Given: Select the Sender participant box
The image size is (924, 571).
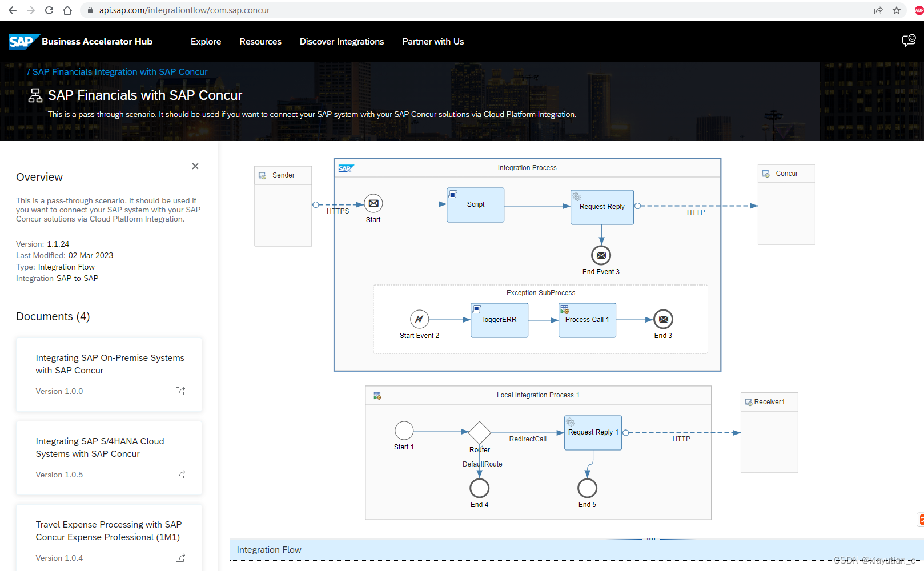Looking at the screenshot, I should click(283, 206).
